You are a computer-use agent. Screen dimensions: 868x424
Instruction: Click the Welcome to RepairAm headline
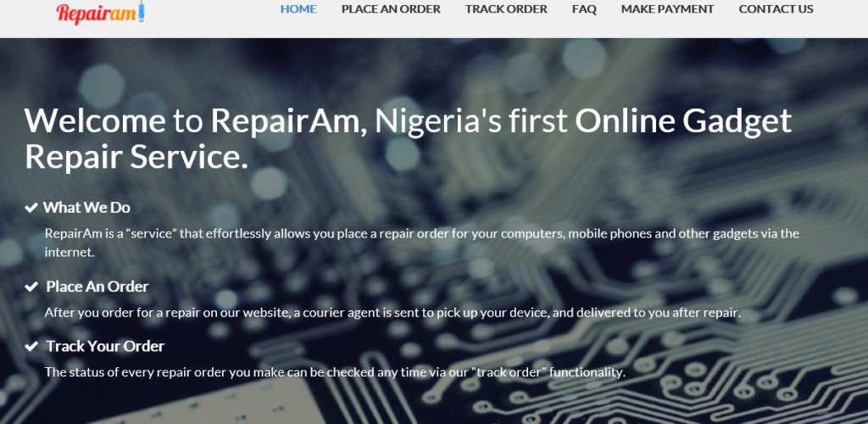(408, 138)
